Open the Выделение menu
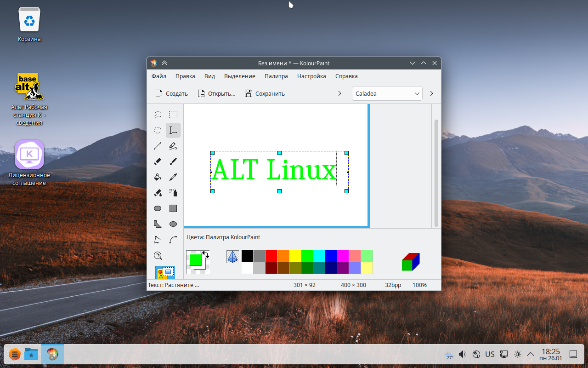 pyautogui.click(x=239, y=76)
